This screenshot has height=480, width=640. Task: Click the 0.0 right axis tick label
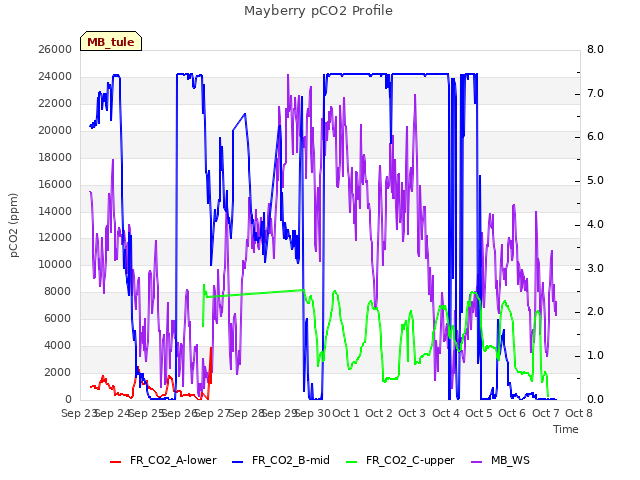point(595,400)
